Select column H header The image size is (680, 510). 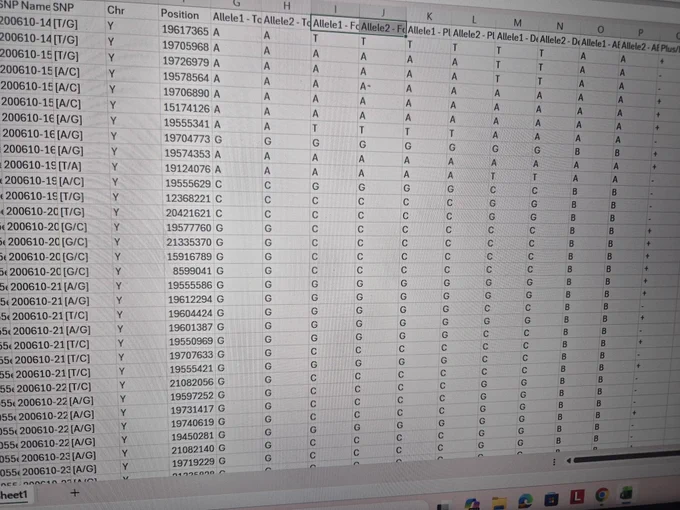click(x=286, y=6)
